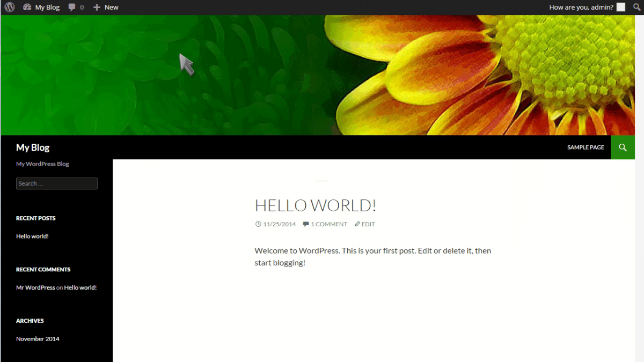Open the admin bar search magnifier icon

pos(636,7)
